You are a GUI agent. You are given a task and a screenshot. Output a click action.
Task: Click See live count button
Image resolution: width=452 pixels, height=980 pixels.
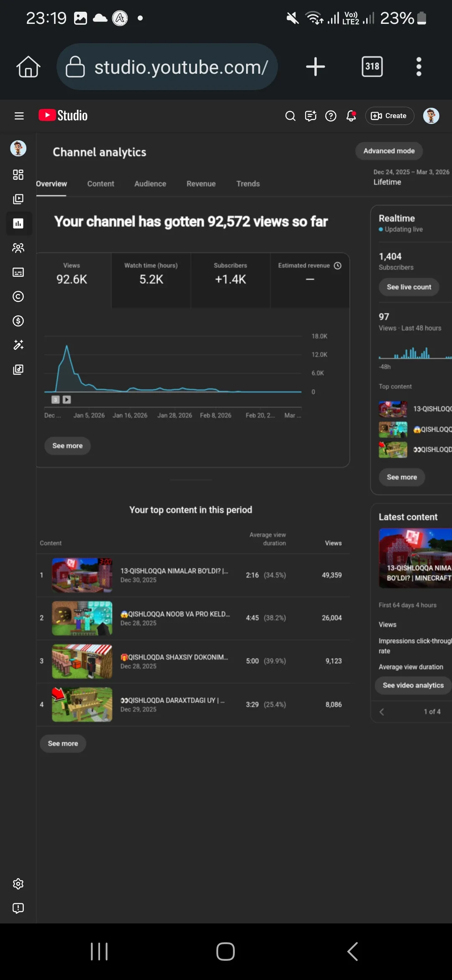pos(409,287)
